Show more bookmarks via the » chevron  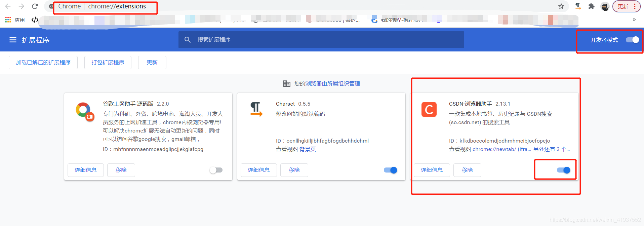tap(634, 20)
